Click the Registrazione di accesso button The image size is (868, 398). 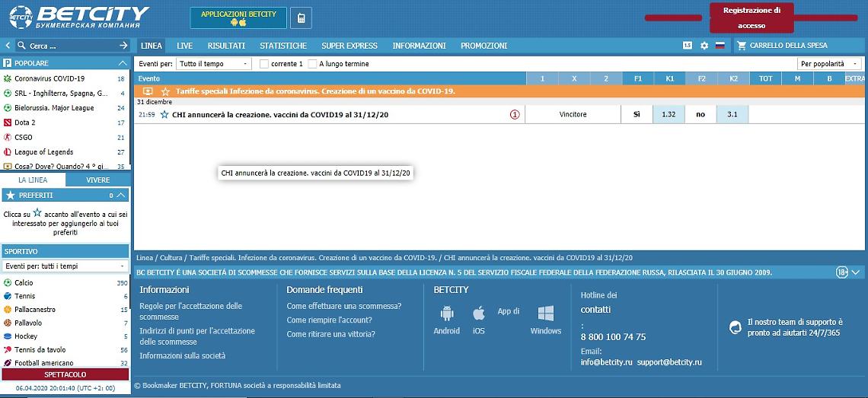coord(752,18)
